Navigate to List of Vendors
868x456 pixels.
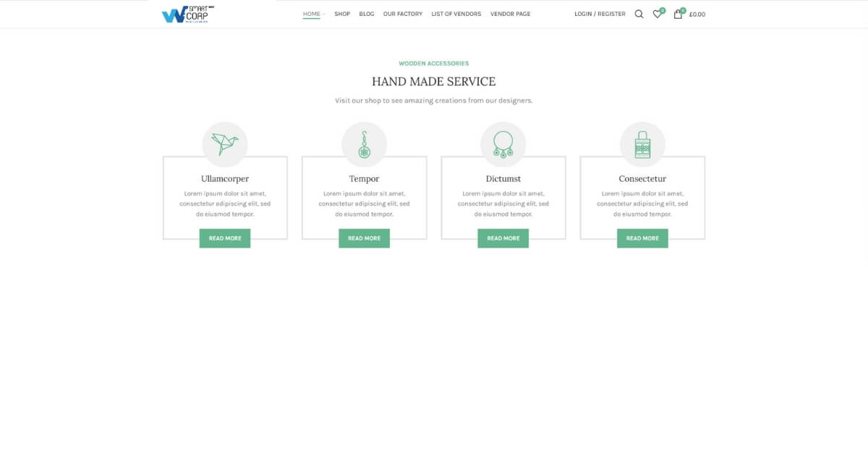pos(456,14)
